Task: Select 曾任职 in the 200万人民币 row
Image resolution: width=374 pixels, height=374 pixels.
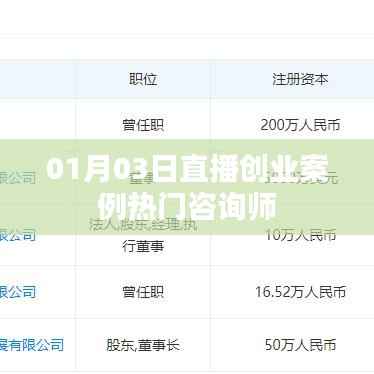Action: coord(143,125)
